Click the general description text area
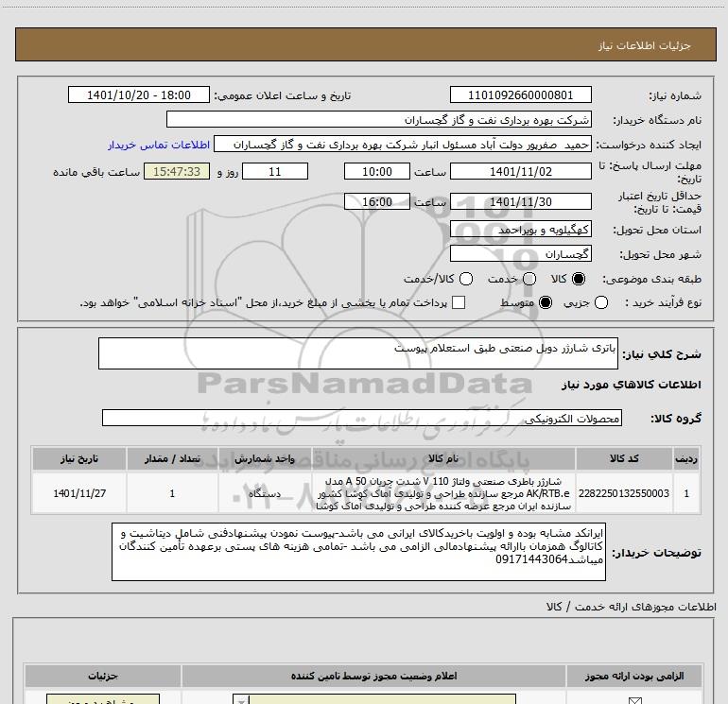The width and height of the screenshot is (728, 704). click(x=358, y=353)
